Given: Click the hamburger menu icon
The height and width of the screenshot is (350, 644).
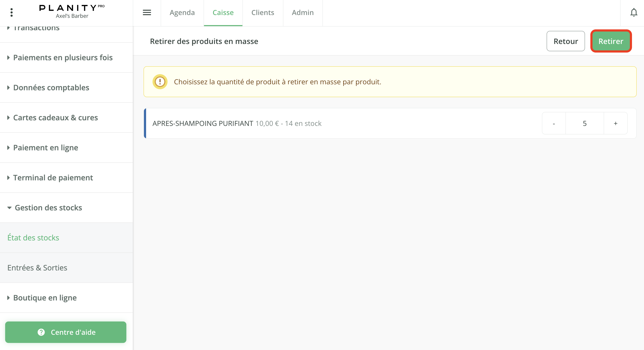Looking at the screenshot, I should [x=147, y=12].
